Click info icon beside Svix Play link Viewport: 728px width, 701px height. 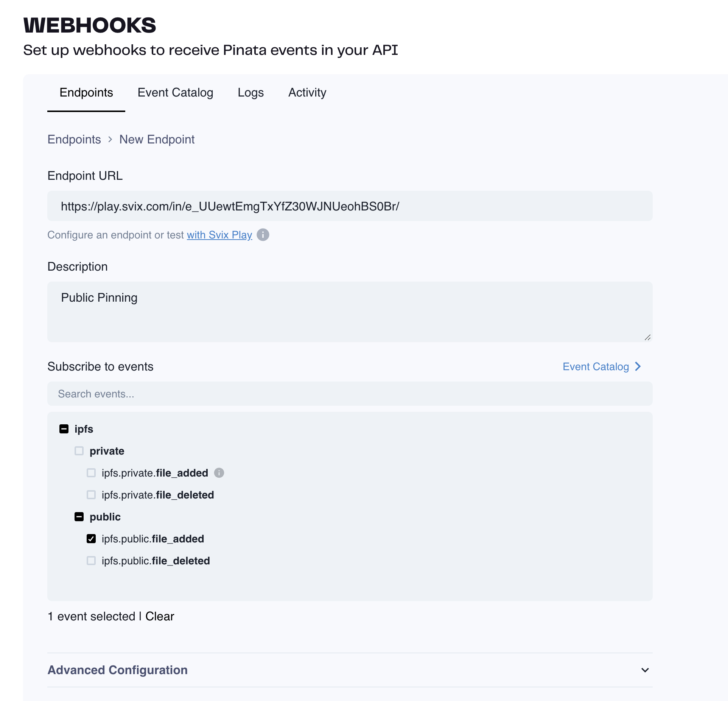click(x=263, y=235)
